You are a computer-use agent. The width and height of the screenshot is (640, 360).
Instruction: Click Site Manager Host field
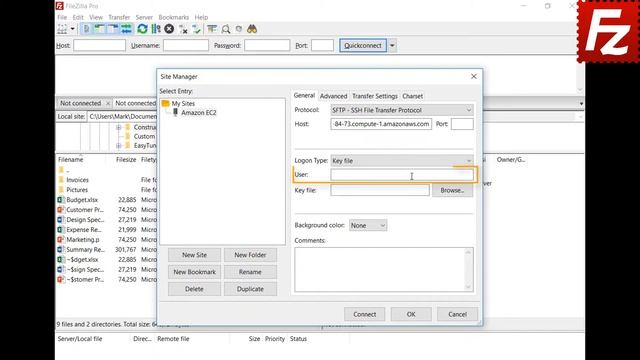click(381, 124)
